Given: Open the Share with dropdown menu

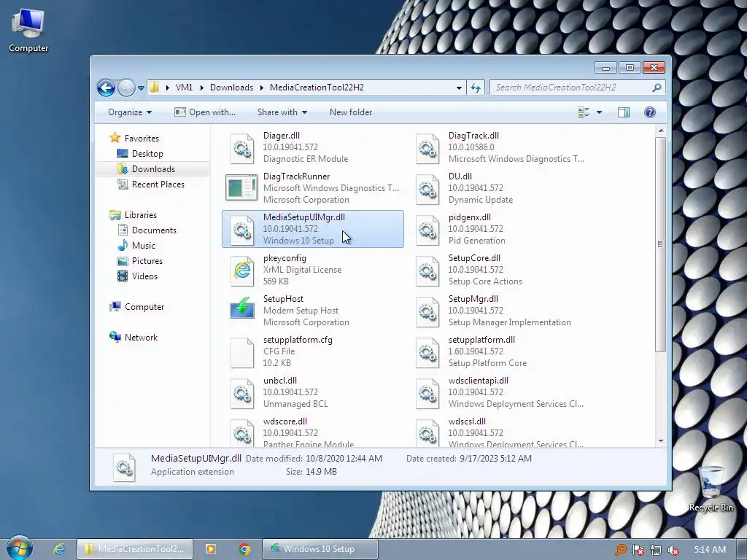Looking at the screenshot, I should pos(282,112).
